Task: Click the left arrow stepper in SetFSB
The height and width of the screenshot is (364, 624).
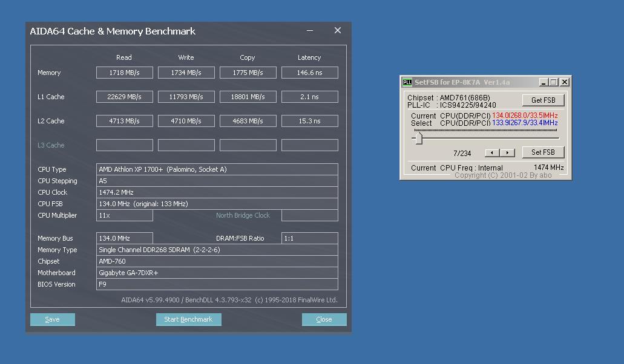Action: pyautogui.click(x=492, y=152)
